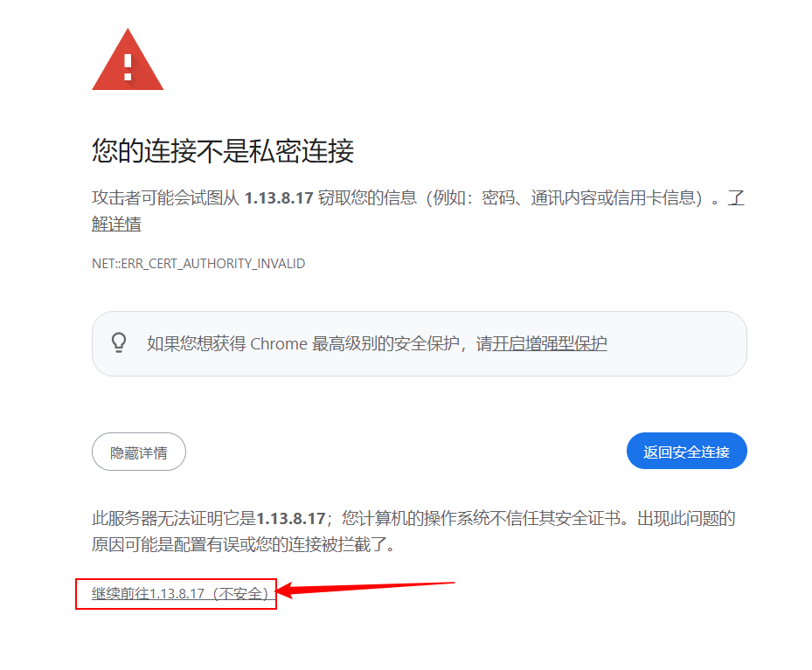This screenshot has width=812, height=670.
Task: Proceed via 继续前往1.13.8.17（不安全） link
Action: (180, 593)
